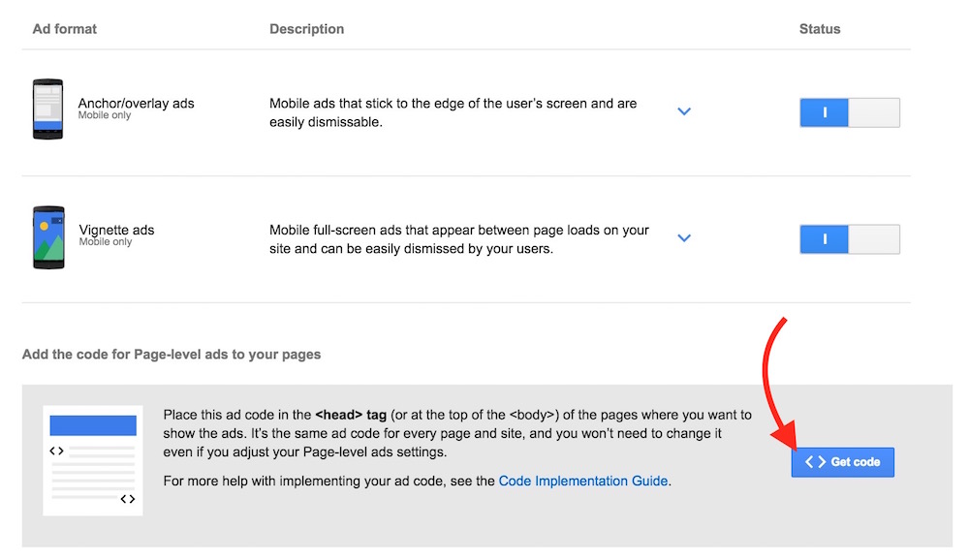Click Mobile only under Vignette ads

[105, 242]
